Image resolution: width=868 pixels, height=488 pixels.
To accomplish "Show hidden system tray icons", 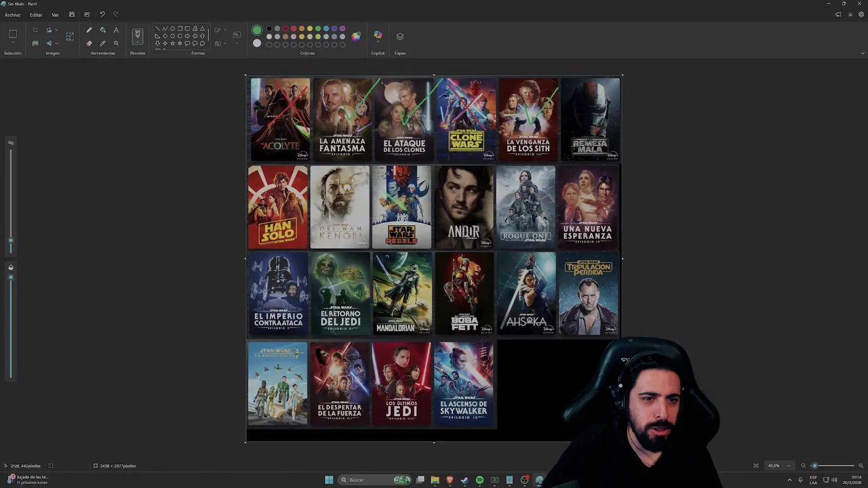I will point(789,480).
